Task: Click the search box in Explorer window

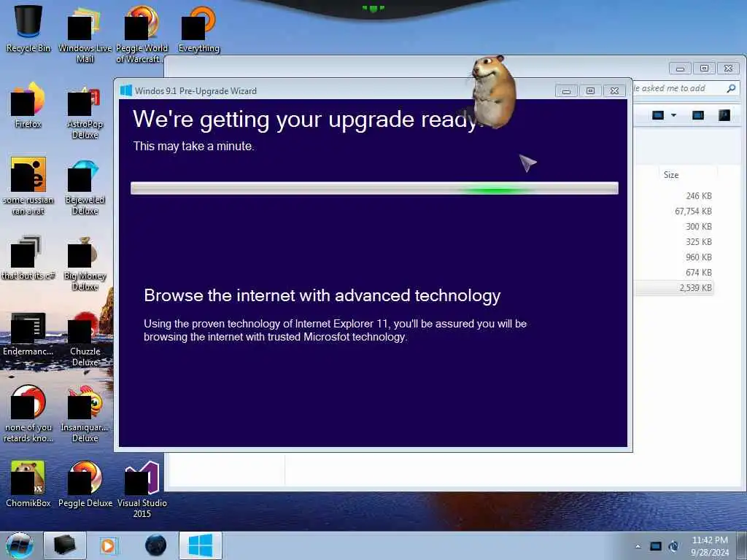Action: 685,88
